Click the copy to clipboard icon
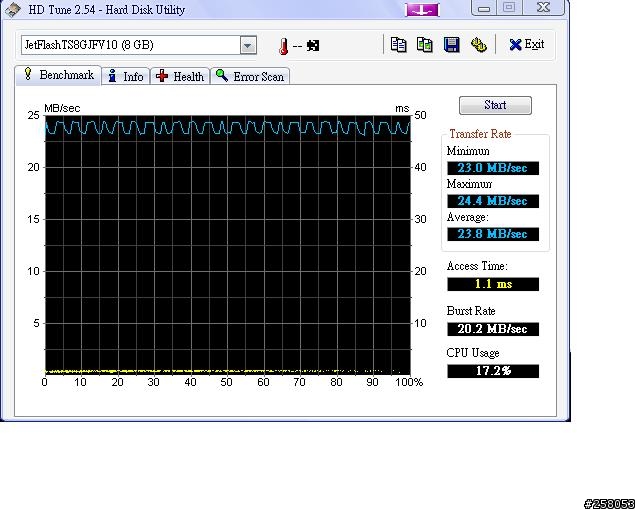The width and height of the screenshot is (640, 512). 398,45
